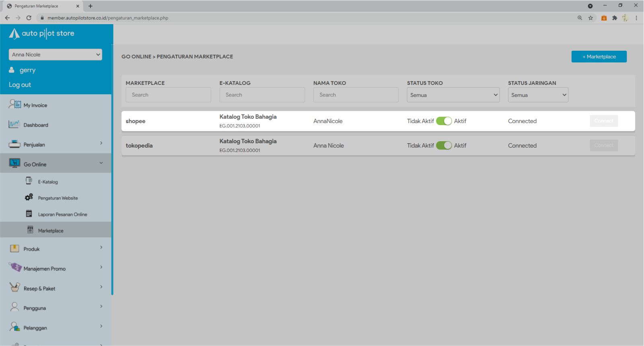The width and height of the screenshot is (644, 346).
Task: Open the Anna Nicole store selector
Action: pos(56,55)
